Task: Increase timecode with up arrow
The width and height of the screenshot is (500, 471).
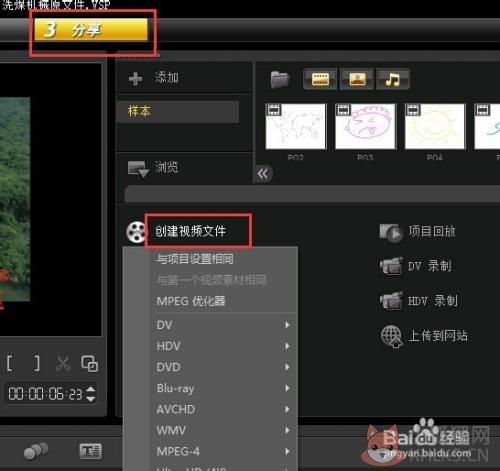Action: 91,389
